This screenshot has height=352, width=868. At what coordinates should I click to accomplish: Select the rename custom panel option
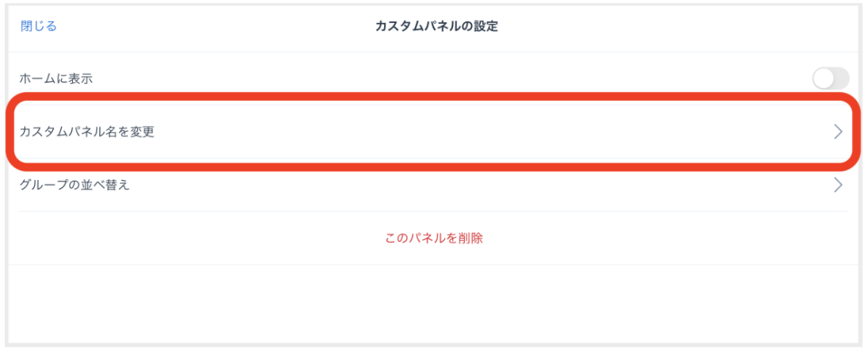pyautogui.click(x=433, y=132)
